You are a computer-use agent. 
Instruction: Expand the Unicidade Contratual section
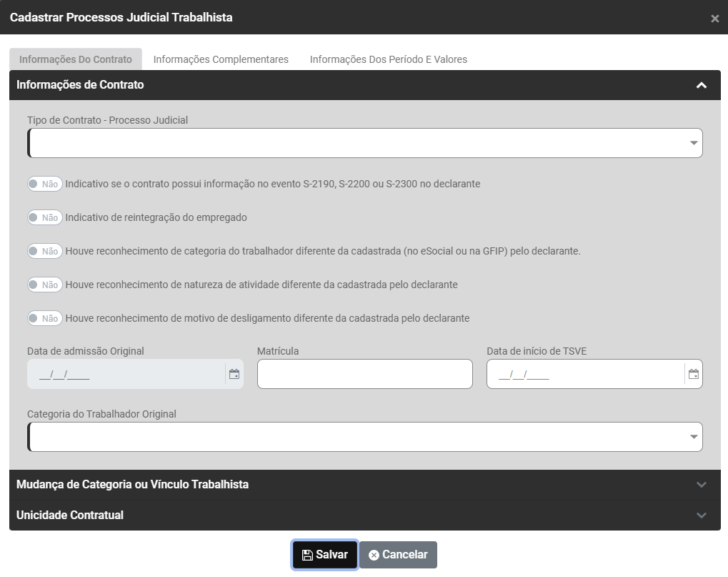coord(701,516)
